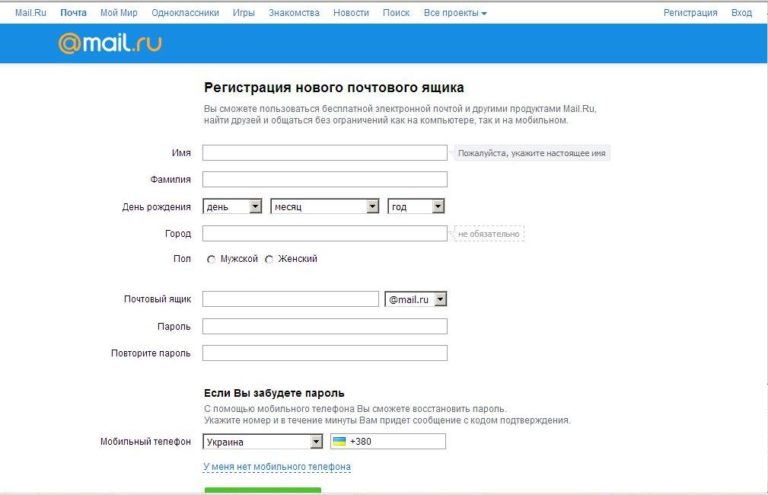
Task: Open Одноклассники in top navigation
Action: click(185, 13)
